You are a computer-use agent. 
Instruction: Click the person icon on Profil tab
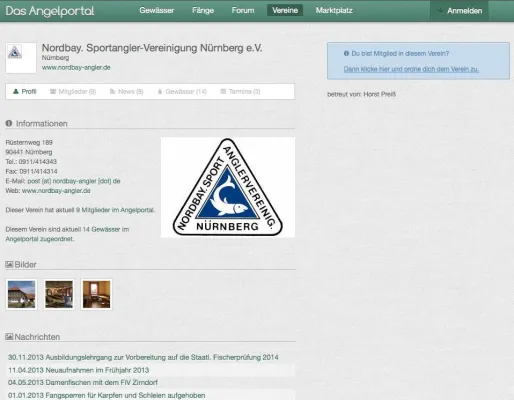(x=16, y=91)
